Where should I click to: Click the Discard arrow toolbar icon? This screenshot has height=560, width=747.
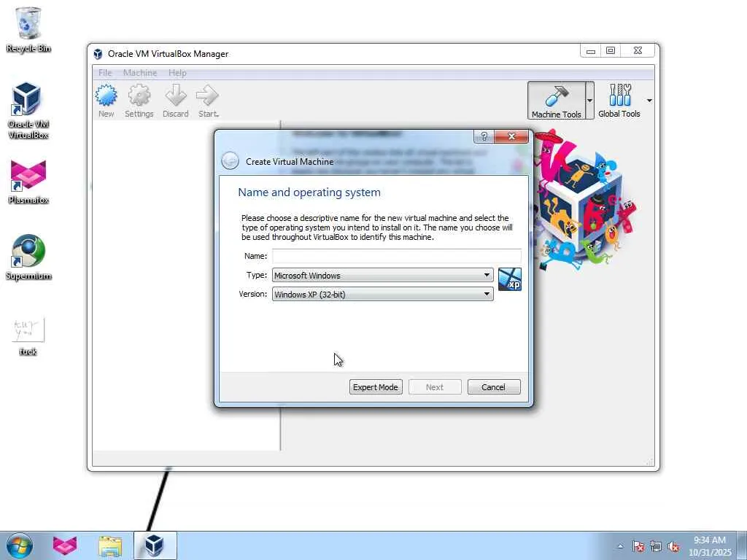tap(175, 101)
